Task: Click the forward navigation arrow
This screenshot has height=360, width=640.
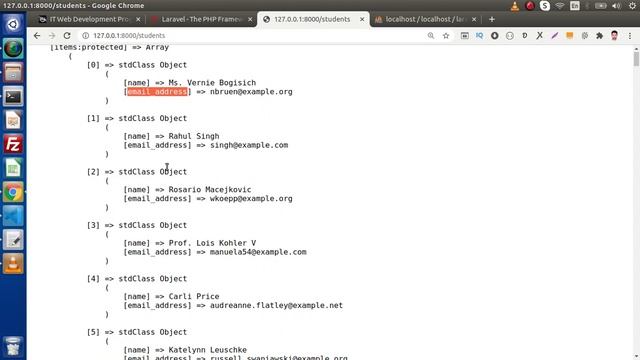Action: click(x=52, y=36)
